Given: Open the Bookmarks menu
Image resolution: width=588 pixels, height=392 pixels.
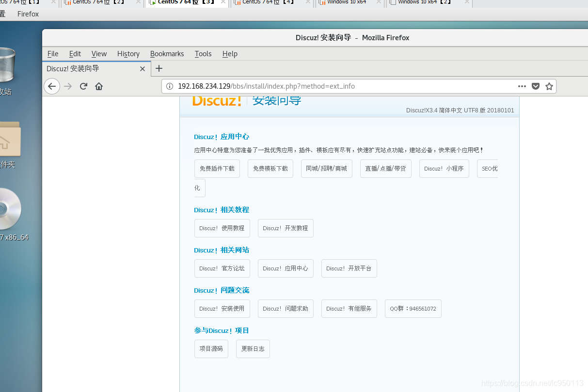Looking at the screenshot, I should tap(167, 54).
